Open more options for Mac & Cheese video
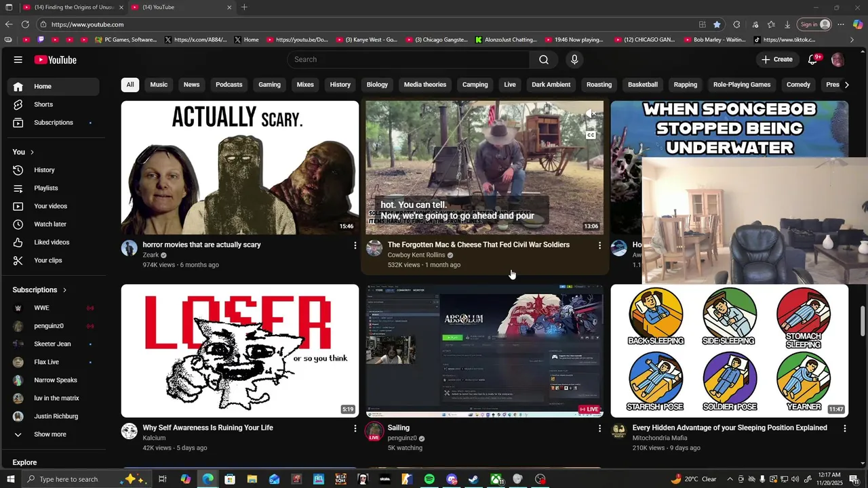This screenshot has height=488, width=868. 599,245
